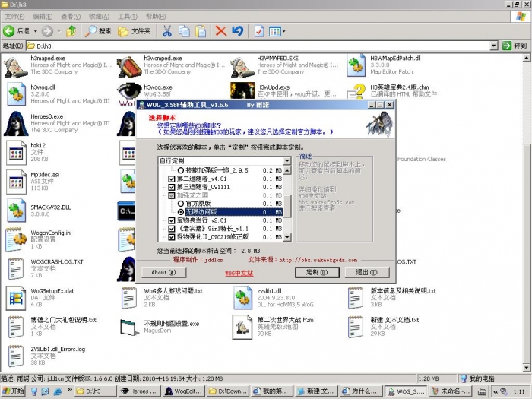
Task: Select H3WMAPED.EXE file icon
Action: click(242, 67)
